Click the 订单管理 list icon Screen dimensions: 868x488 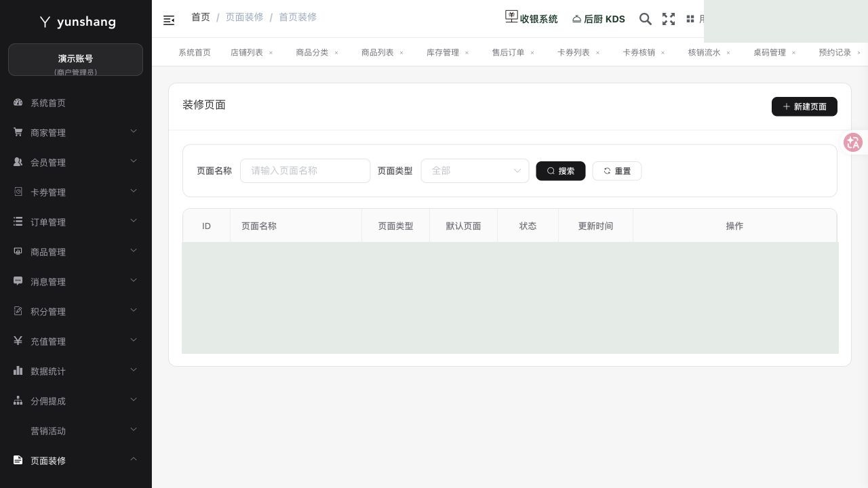click(18, 222)
